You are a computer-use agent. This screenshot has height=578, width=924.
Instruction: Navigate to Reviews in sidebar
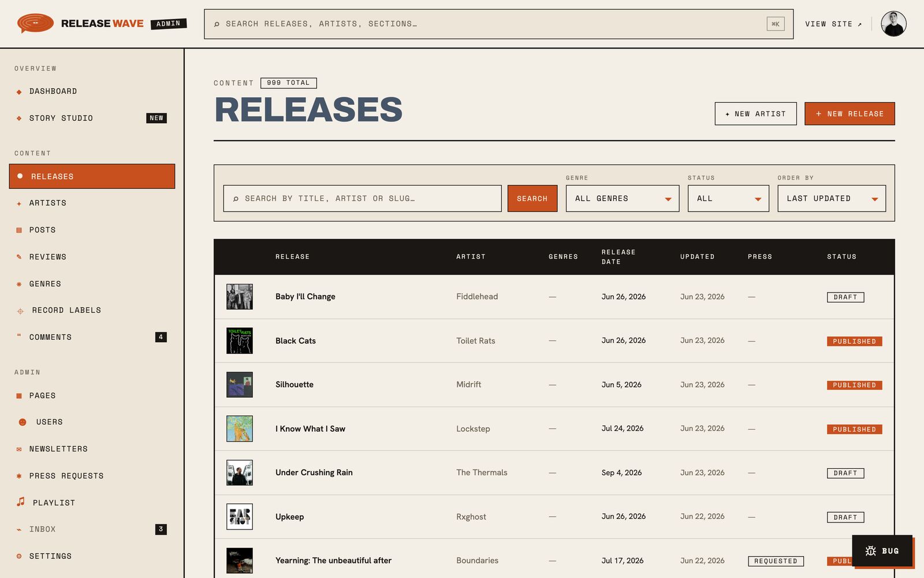(x=92, y=257)
